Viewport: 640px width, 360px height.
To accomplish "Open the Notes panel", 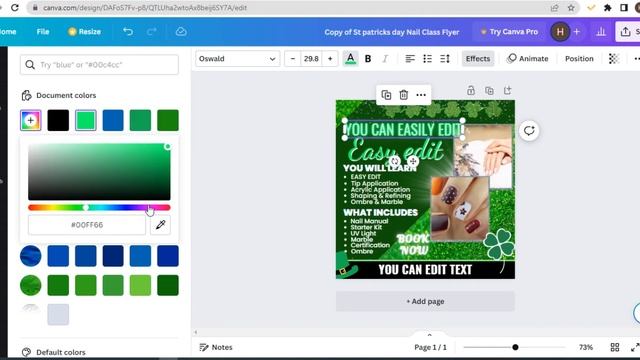I will tap(216, 347).
